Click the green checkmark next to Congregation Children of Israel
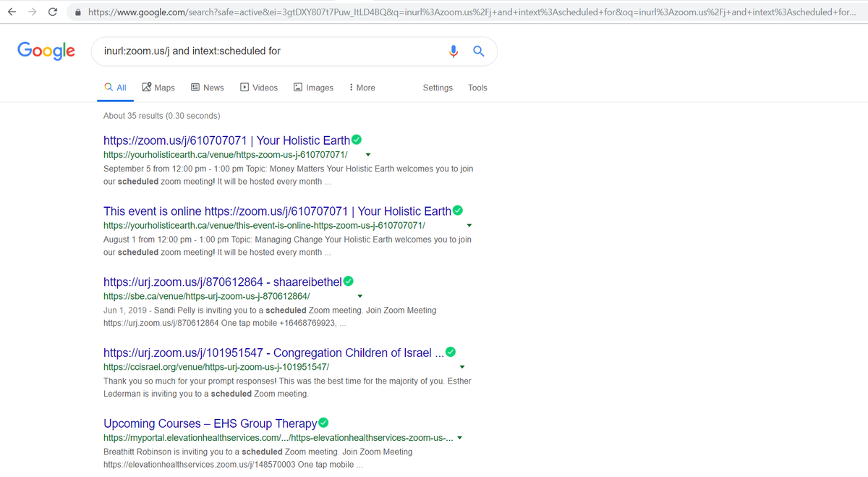This screenshot has width=868, height=477. click(x=451, y=353)
